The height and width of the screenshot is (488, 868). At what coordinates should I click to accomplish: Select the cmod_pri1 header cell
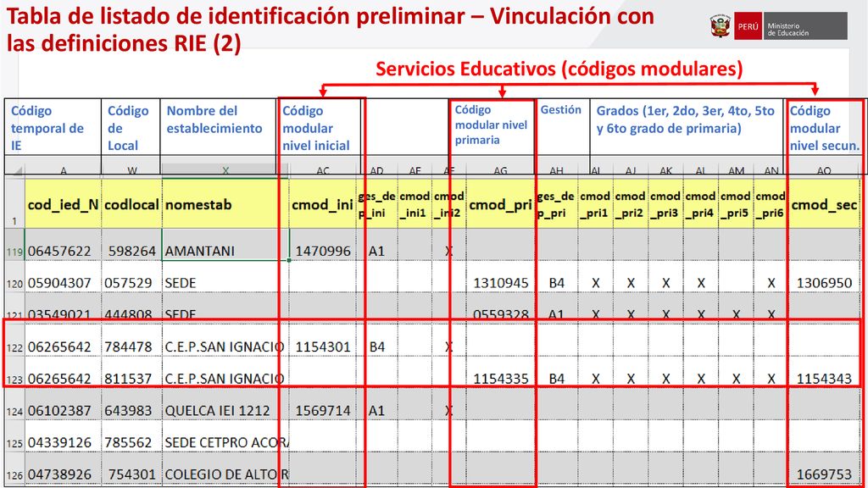[x=595, y=204]
